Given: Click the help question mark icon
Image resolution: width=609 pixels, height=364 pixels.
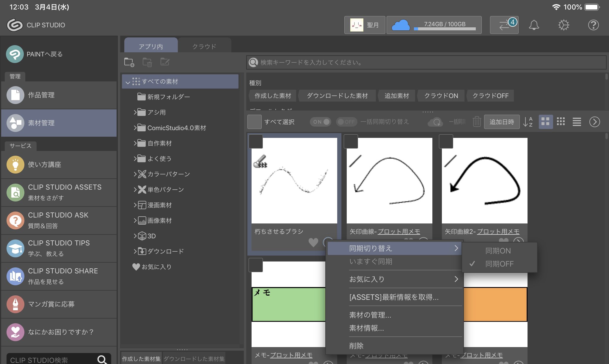Looking at the screenshot, I should point(593,25).
